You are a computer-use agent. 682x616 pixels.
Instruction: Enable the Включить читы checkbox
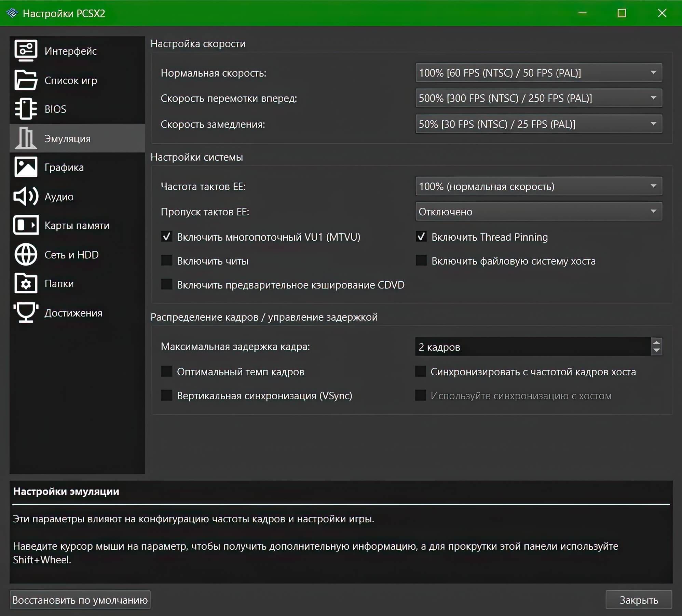tap(167, 261)
